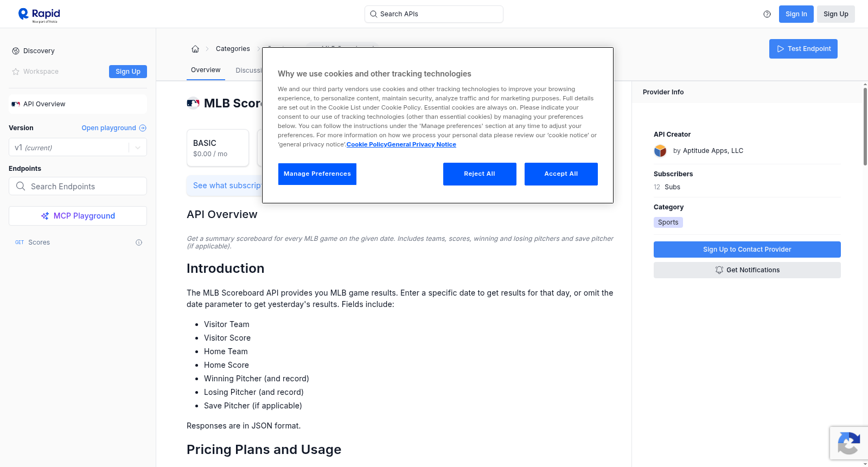868x467 pixels.
Task: Click Sign In in the header
Action: pyautogui.click(x=796, y=14)
